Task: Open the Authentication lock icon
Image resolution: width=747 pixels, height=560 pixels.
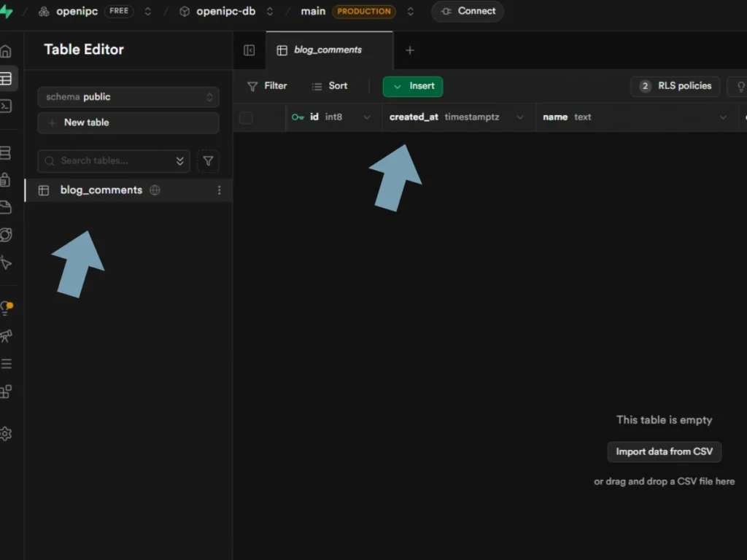Action: [5, 180]
